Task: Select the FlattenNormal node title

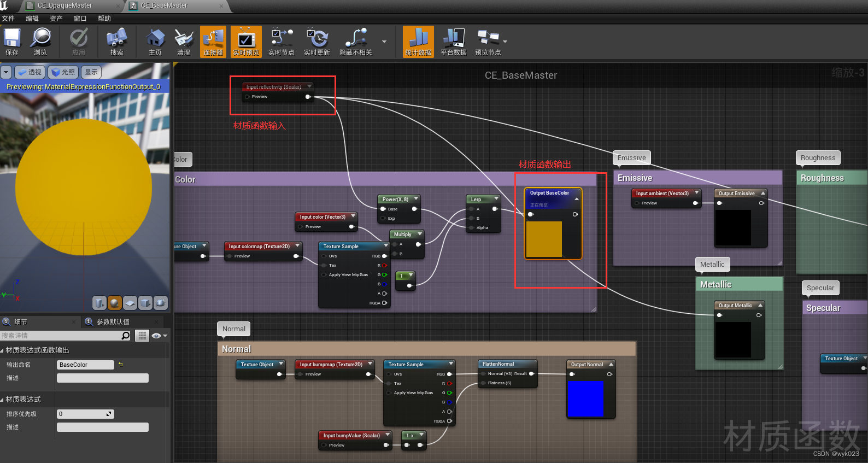Action: pos(498,364)
